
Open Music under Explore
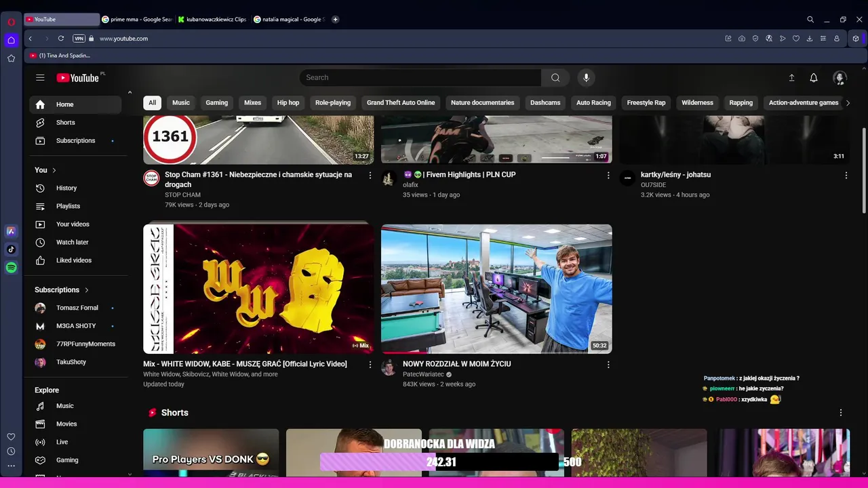[x=75, y=406]
